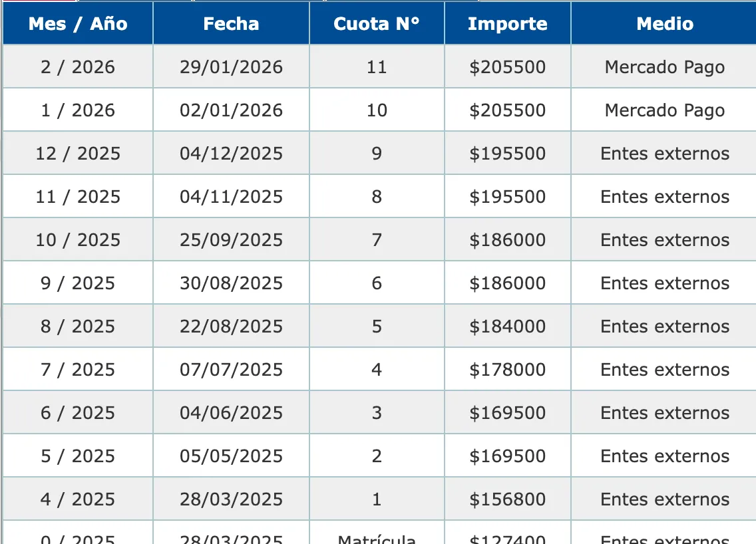
Task: Click the "Mes / Año" column header
Action: click(x=78, y=24)
